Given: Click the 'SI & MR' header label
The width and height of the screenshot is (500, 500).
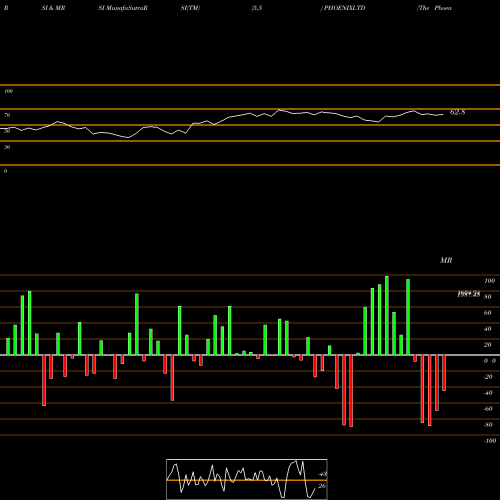Looking at the screenshot, I should 53,8.
